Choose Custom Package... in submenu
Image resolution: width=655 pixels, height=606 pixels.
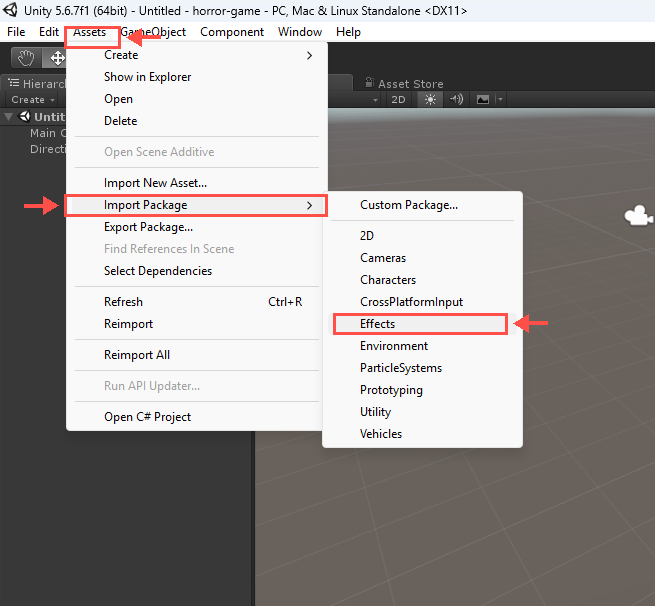click(422, 205)
